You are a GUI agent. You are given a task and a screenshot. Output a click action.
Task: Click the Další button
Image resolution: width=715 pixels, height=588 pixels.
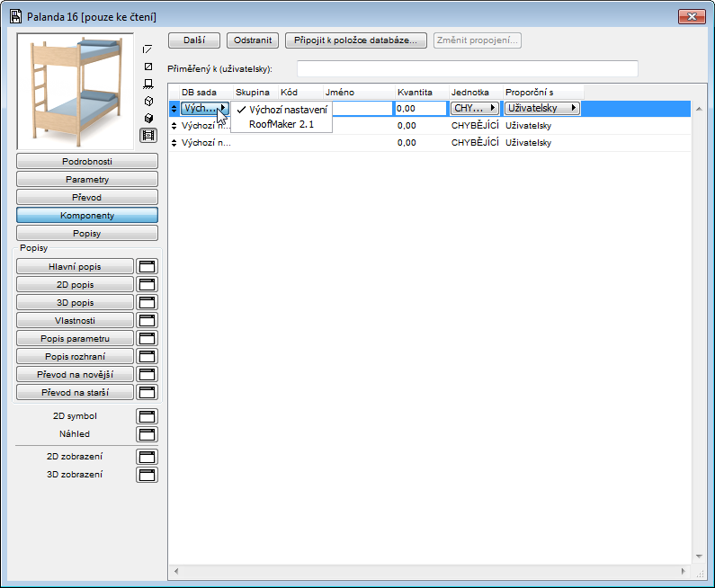point(194,40)
